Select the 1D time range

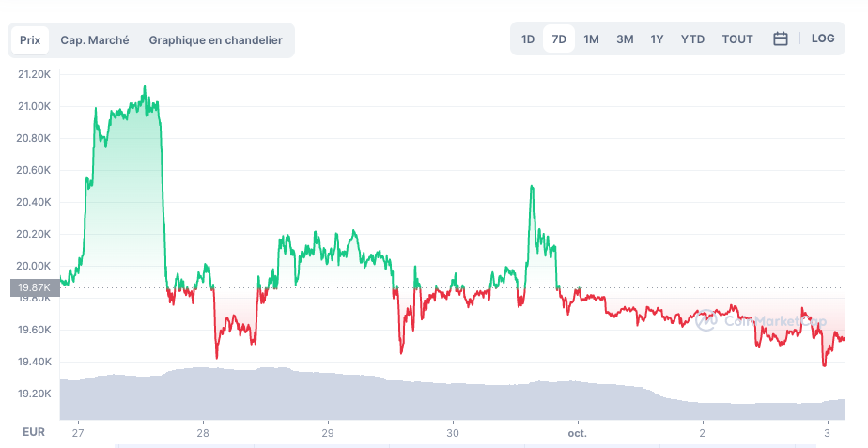coord(528,39)
